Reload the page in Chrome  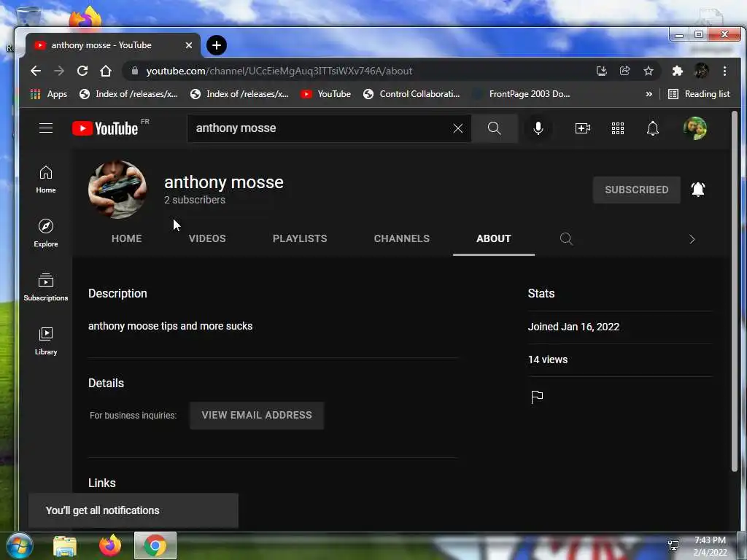[x=82, y=71]
